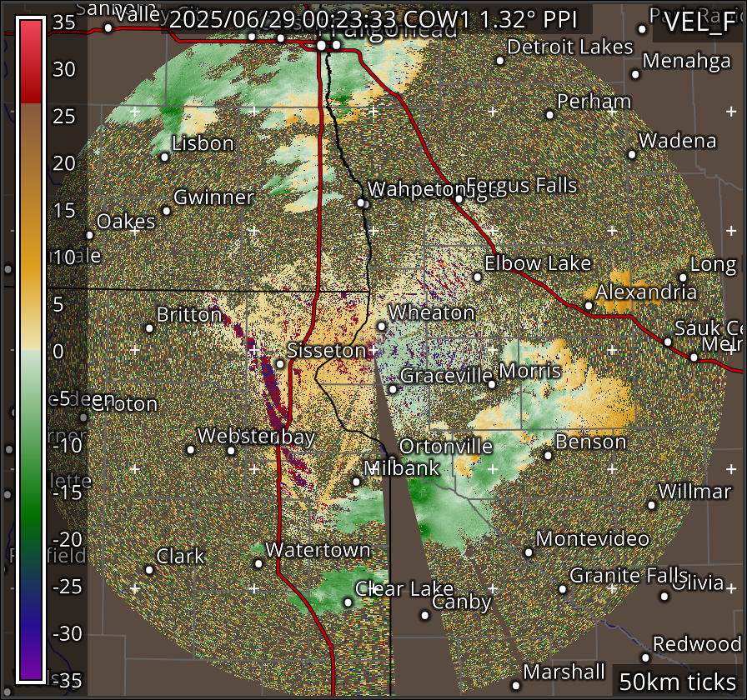Select the Watertown city marker dot
Image resolution: width=747 pixels, height=700 pixels.
pos(258,563)
